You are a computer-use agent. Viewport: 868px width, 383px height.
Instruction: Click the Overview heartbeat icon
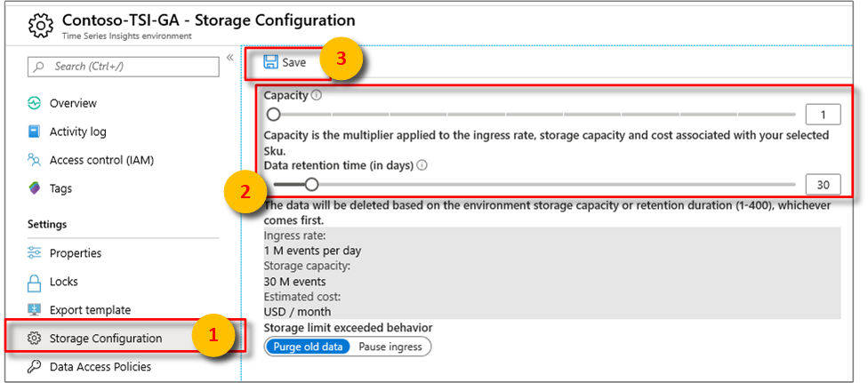(x=35, y=103)
